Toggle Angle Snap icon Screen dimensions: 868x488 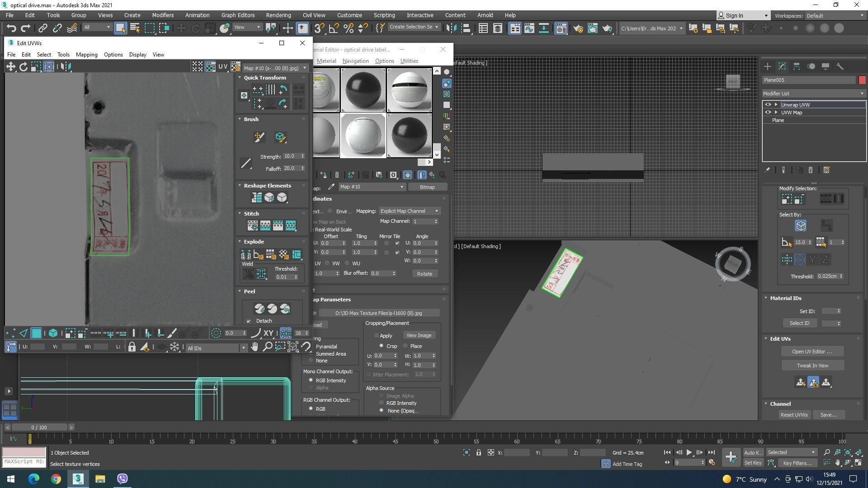point(334,28)
